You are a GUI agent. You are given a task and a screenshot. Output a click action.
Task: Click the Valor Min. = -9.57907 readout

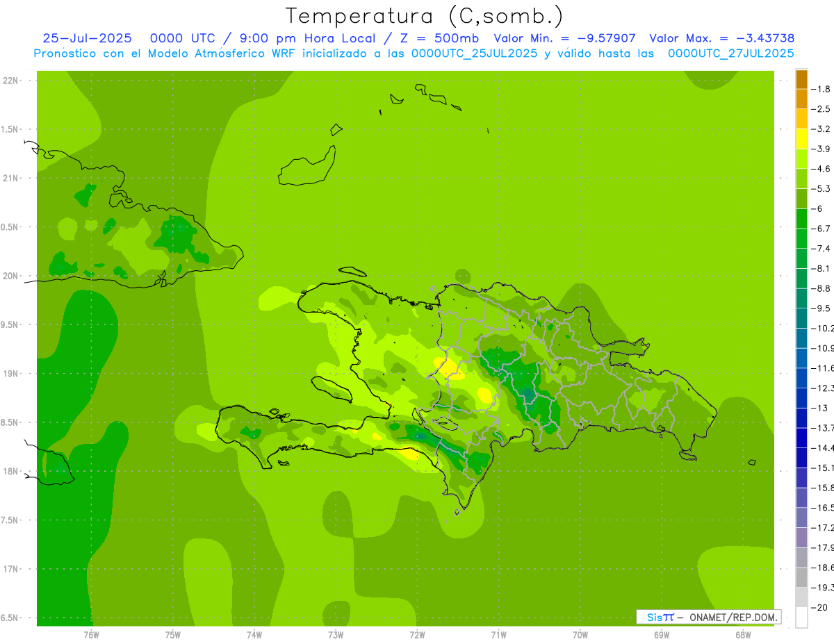pyautogui.click(x=564, y=38)
